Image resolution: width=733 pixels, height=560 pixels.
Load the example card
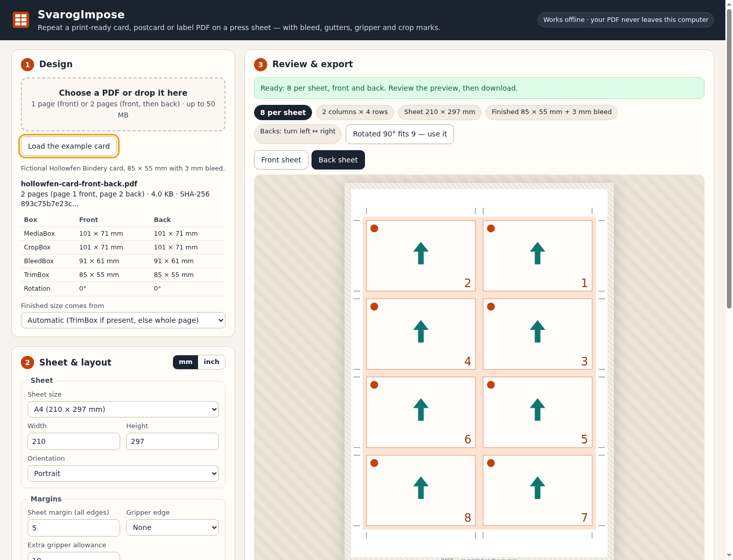pyautogui.click(x=69, y=146)
